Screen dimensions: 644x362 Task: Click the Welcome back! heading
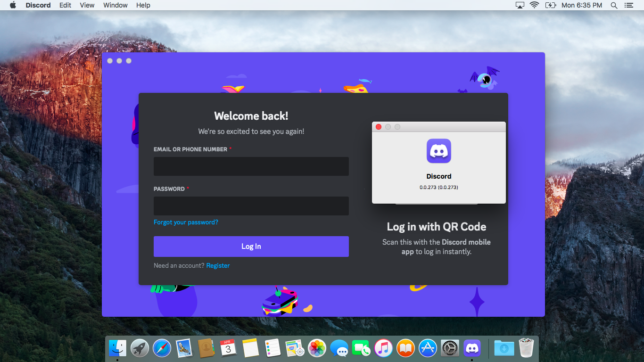coord(251,116)
